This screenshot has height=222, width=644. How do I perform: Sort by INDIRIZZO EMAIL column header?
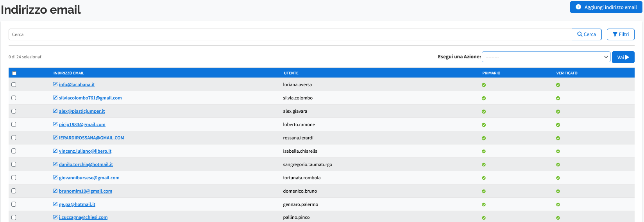[x=69, y=73]
